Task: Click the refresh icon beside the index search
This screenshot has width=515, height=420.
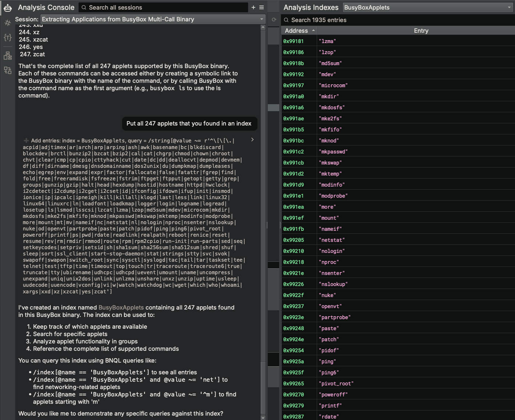Action: click(274, 20)
